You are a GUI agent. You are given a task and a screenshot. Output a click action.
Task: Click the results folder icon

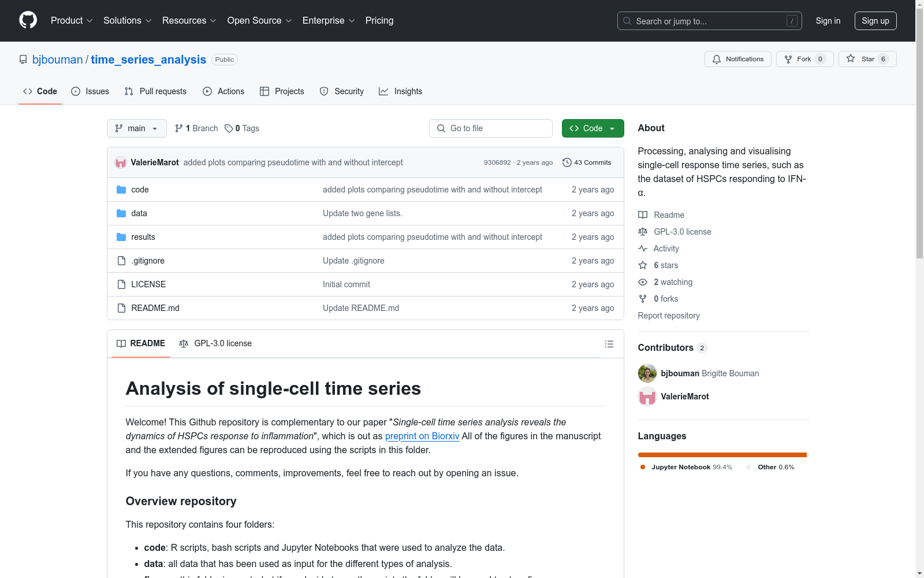[121, 237]
